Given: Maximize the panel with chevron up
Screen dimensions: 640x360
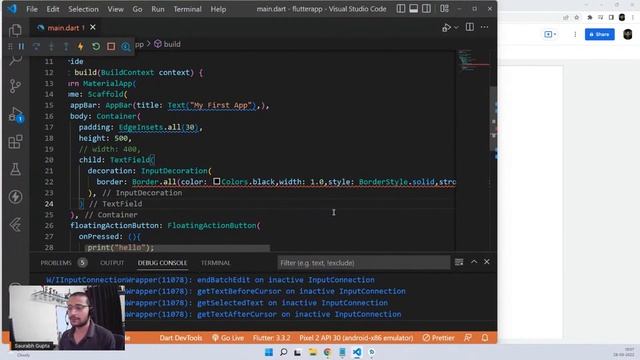Looking at the screenshot, I should 474,262.
